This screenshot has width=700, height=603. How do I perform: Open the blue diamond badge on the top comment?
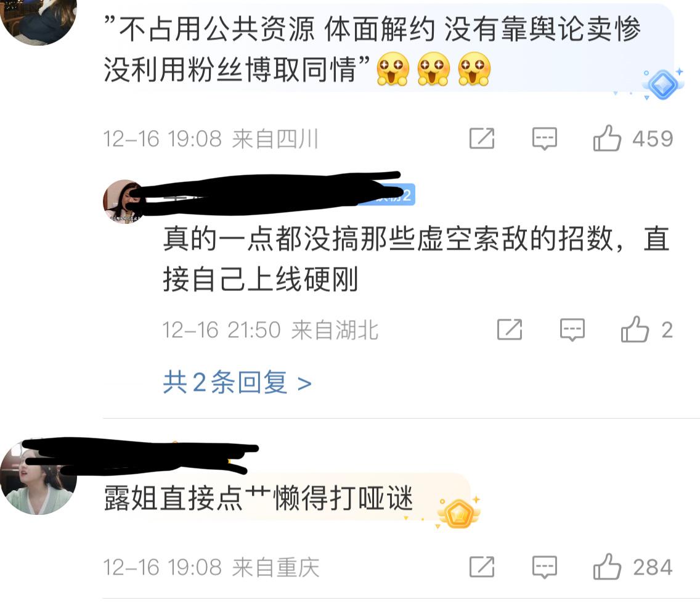pyautogui.click(x=662, y=84)
